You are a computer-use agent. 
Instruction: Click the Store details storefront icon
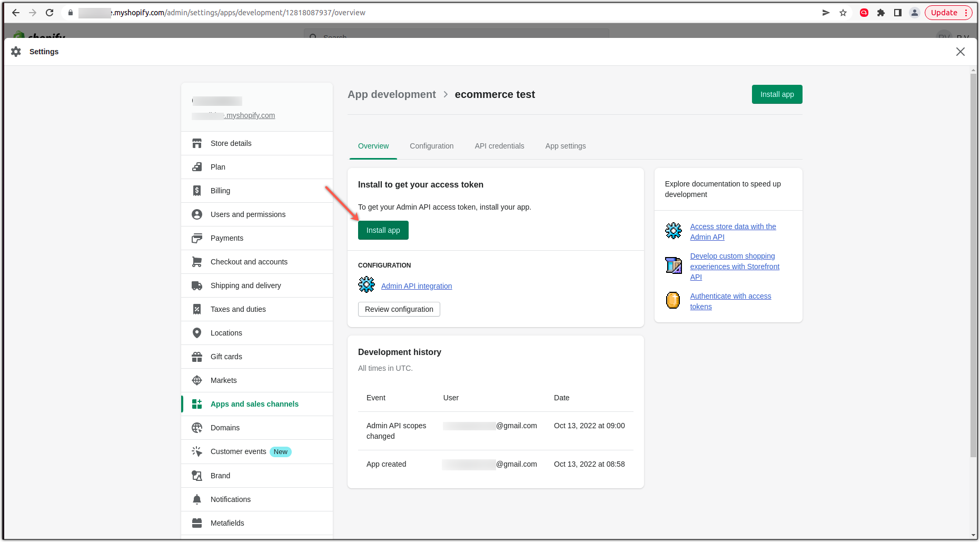(x=197, y=143)
